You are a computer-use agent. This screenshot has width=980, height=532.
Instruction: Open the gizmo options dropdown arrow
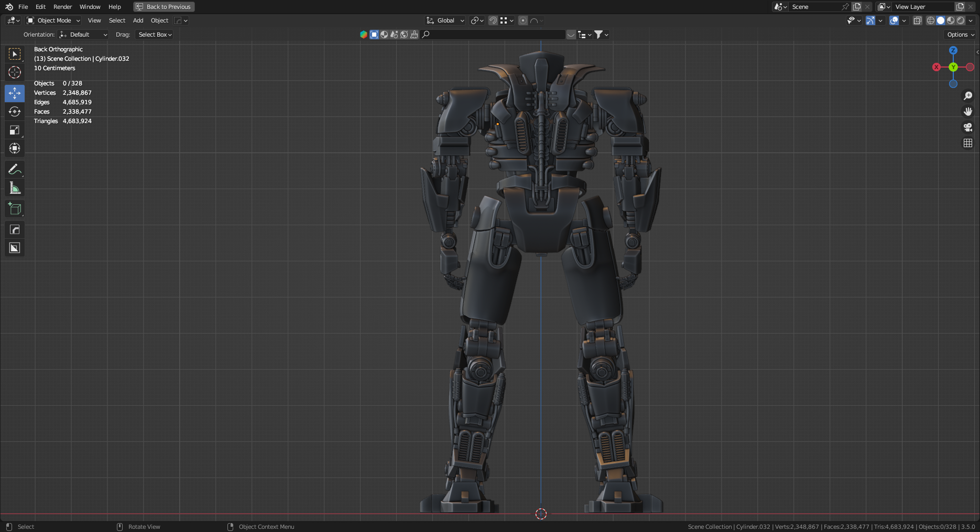coord(880,20)
